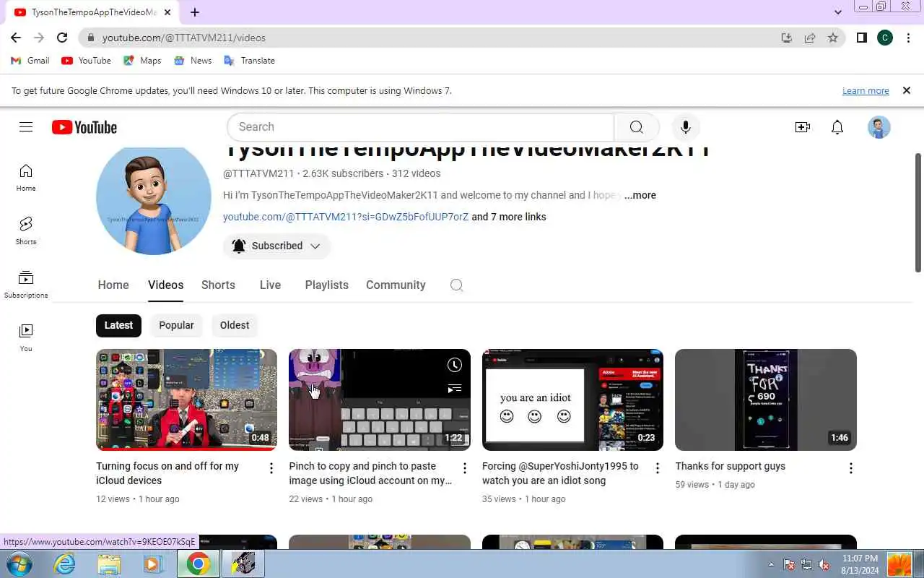Search within the channel using the magnifier
924x578 pixels.
click(x=456, y=285)
